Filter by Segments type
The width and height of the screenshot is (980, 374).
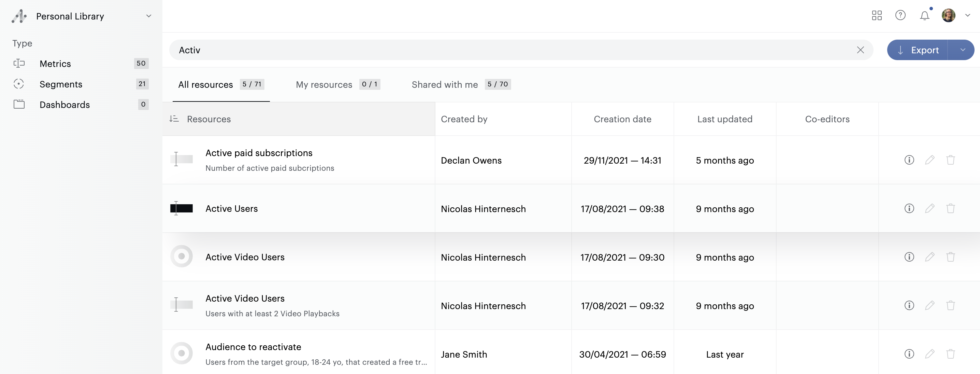61,84
